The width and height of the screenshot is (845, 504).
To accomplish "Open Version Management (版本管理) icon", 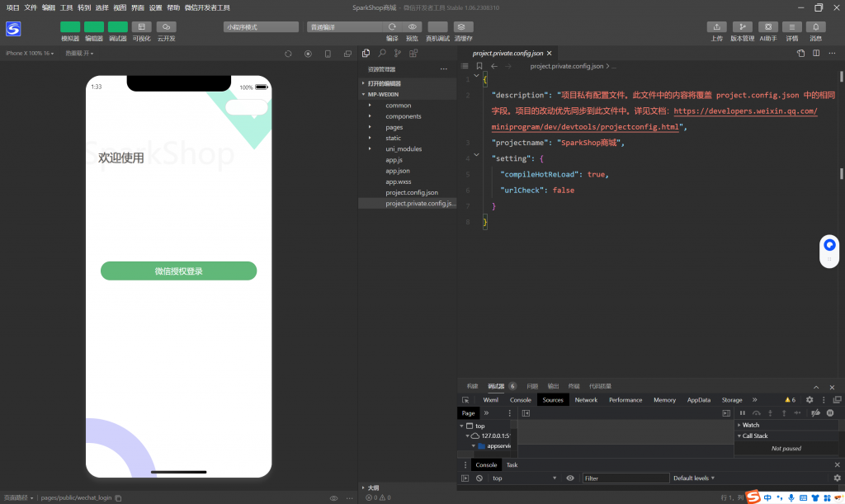I will click(743, 27).
